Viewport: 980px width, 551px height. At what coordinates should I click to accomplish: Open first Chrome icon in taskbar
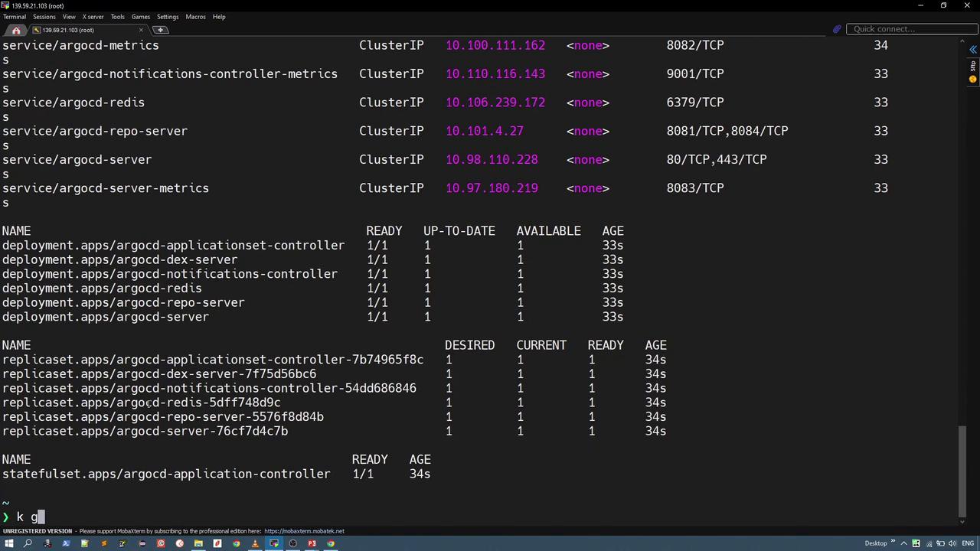(236, 543)
